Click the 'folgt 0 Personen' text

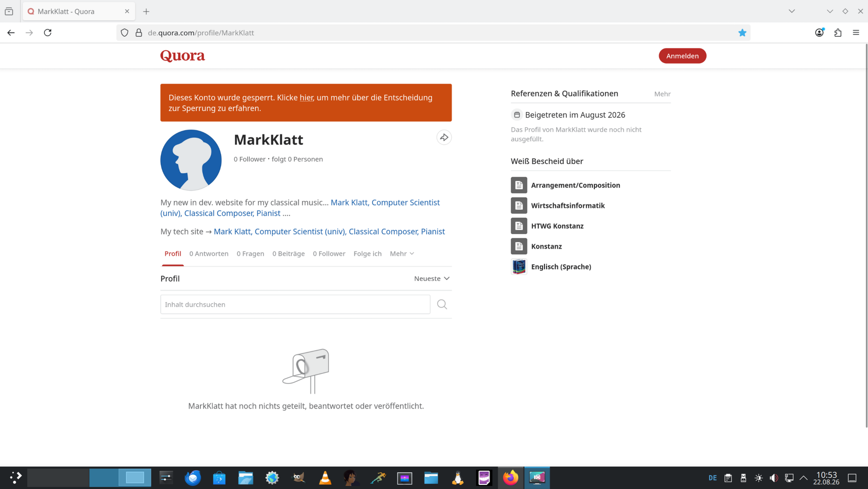pos(297,159)
